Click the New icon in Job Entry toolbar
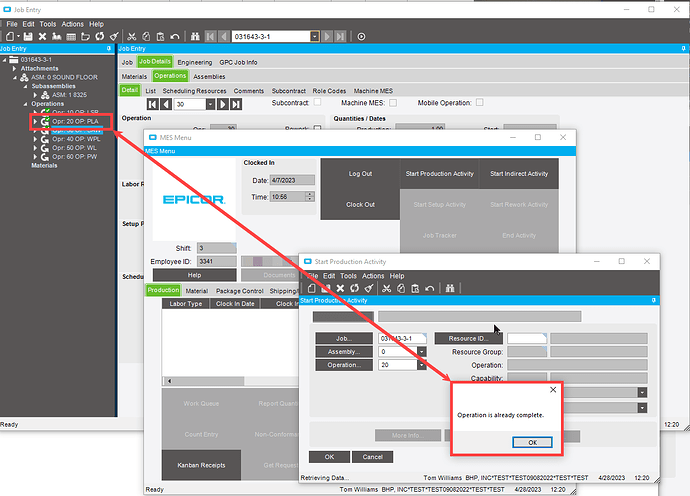The width and height of the screenshot is (690, 496). tap(10, 37)
